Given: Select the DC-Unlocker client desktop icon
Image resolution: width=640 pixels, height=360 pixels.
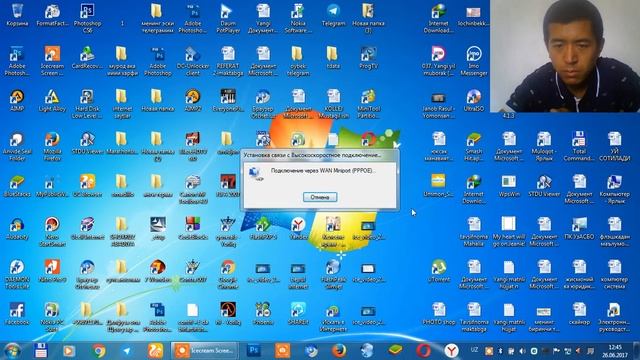Looking at the screenshot, I should click(193, 61).
